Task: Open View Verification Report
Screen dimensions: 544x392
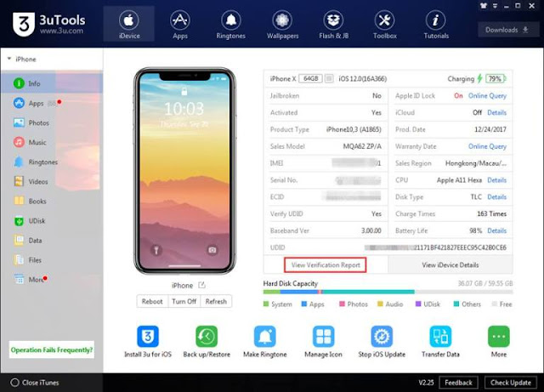Action: click(x=325, y=265)
